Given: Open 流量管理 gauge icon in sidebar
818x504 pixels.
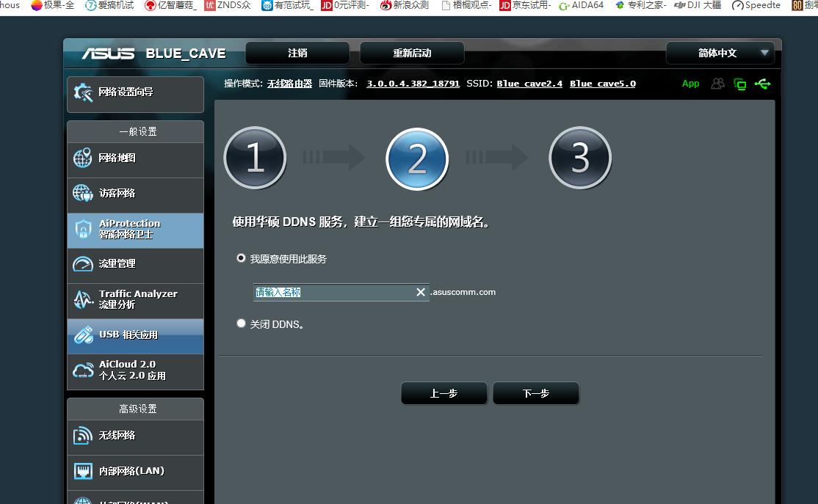Looking at the screenshot, I should pos(83,264).
